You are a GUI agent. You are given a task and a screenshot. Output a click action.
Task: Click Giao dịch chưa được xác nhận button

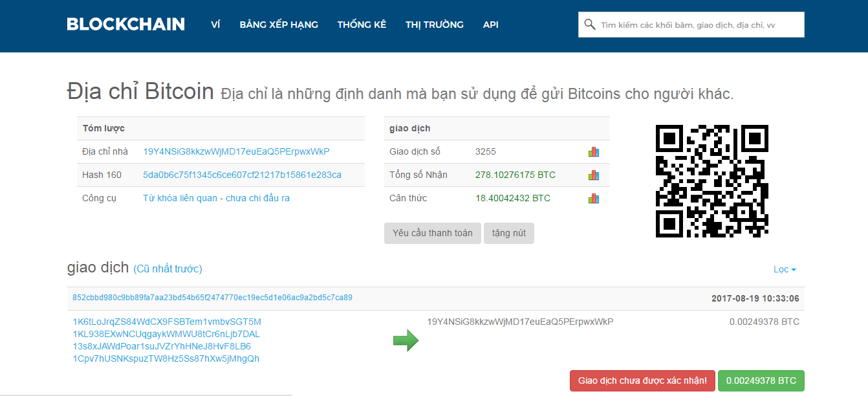642,380
